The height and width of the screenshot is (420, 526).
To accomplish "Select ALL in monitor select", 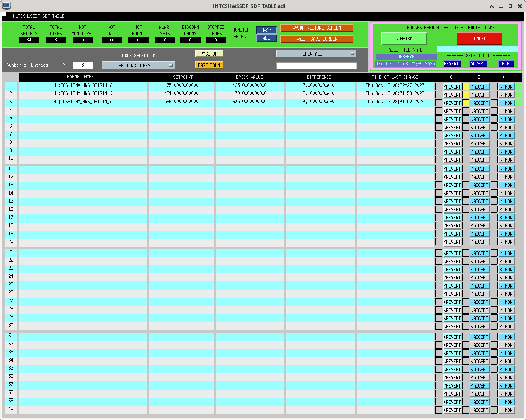I will point(266,38).
